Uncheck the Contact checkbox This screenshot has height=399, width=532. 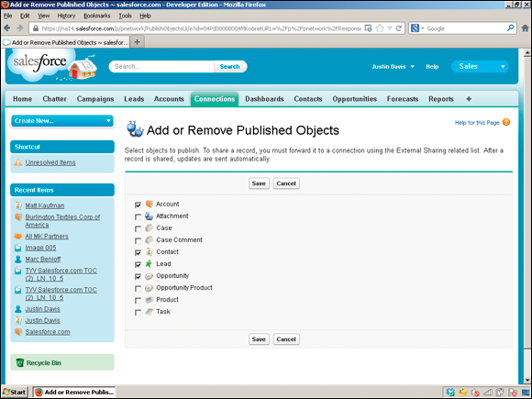coord(138,253)
